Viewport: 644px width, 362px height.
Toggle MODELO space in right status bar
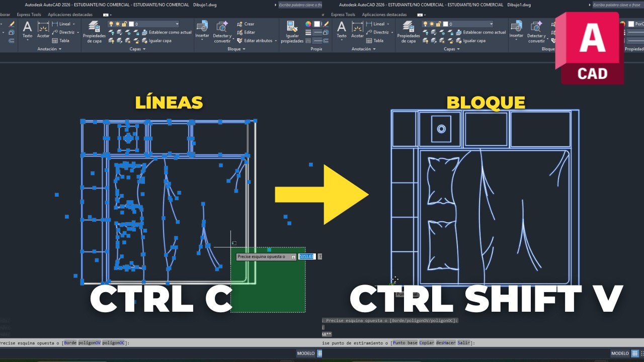coord(620,353)
